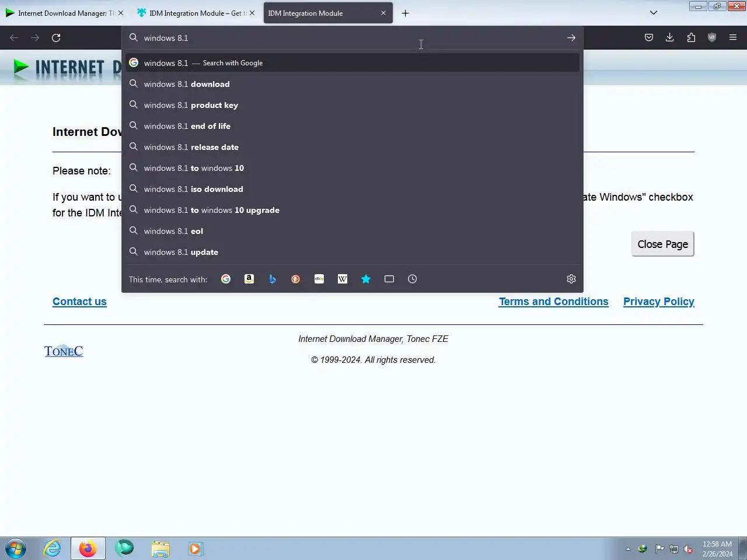Reload the current page

pyautogui.click(x=56, y=38)
